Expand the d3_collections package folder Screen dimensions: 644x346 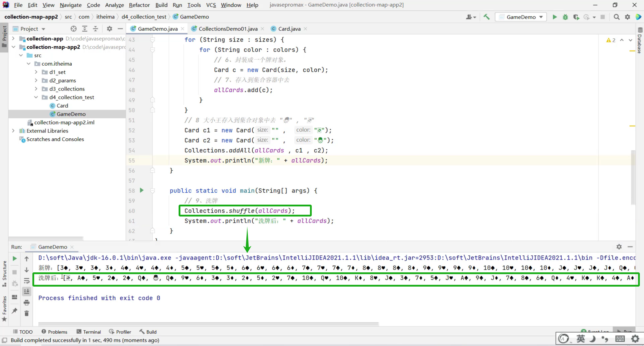[x=36, y=89]
